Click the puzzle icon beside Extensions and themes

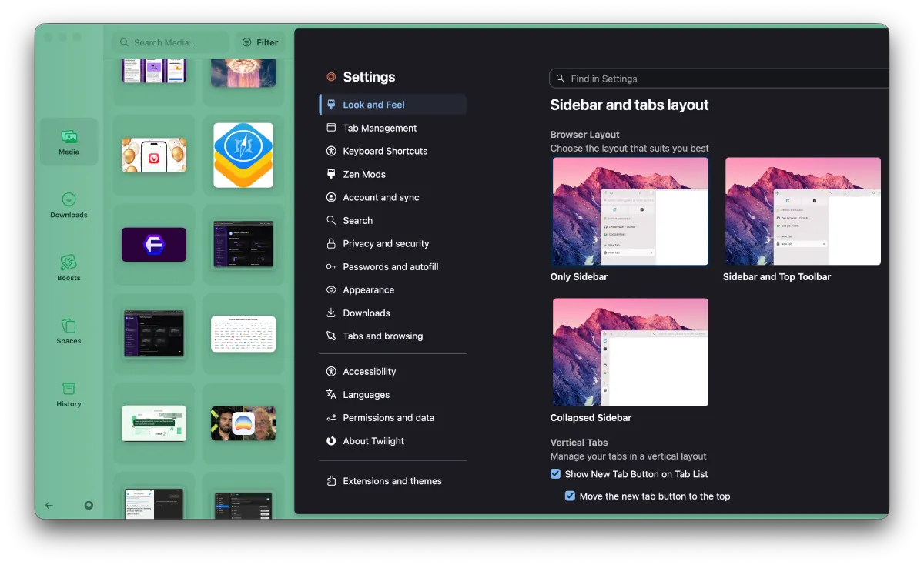pyautogui.click(x=331, y=480)
